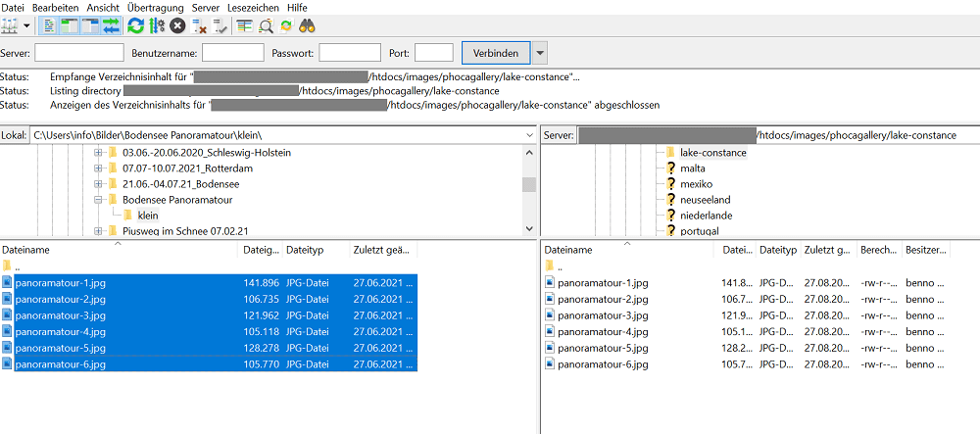
Task: Open the Lesezeichen menu
Action: click(253, 7)
